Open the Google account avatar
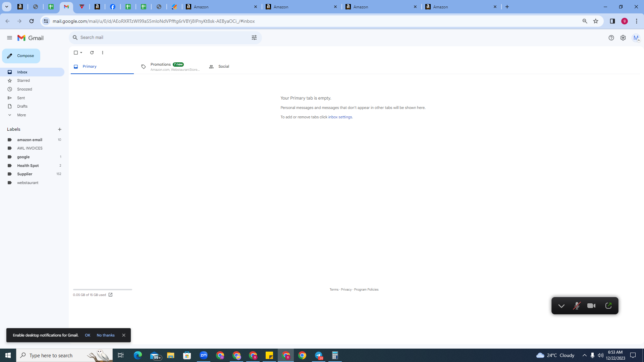The image size is (644, 362). pyautogui.click(x=636, y=38)
